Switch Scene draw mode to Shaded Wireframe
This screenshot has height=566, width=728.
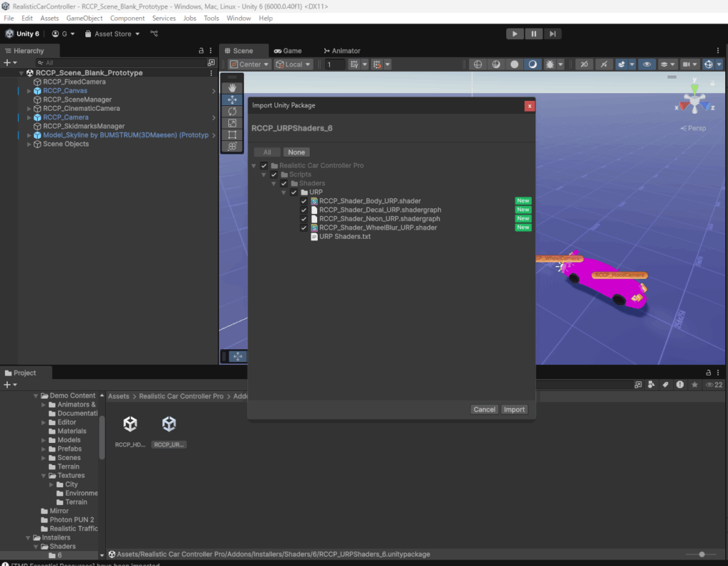tap(496, 65)
